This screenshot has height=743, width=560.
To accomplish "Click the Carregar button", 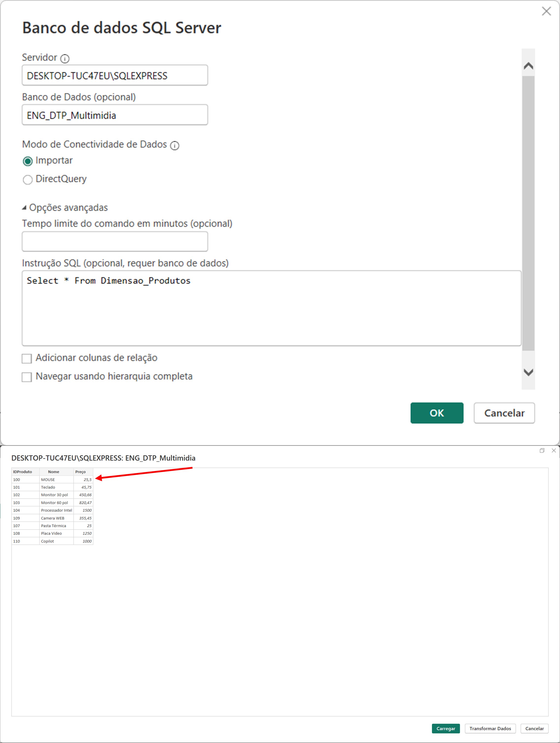I will coord(446,728).
